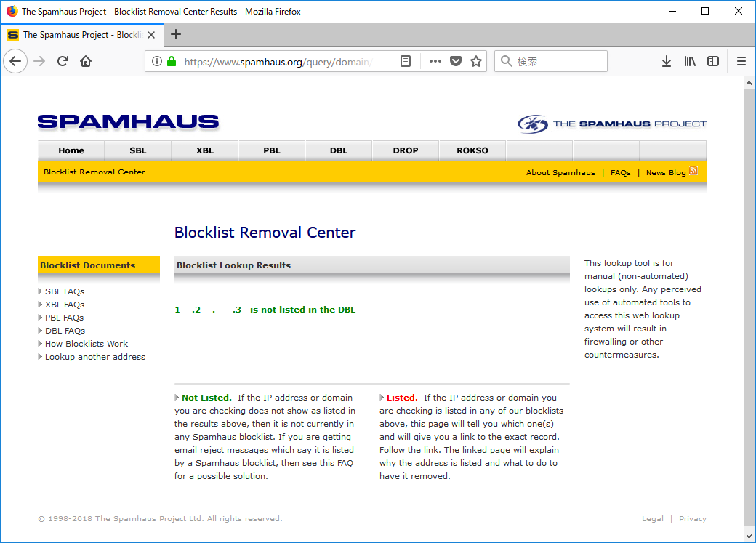Select The Spamhaus Project browser tab
756x543 pixels.
tap(82, 35)
